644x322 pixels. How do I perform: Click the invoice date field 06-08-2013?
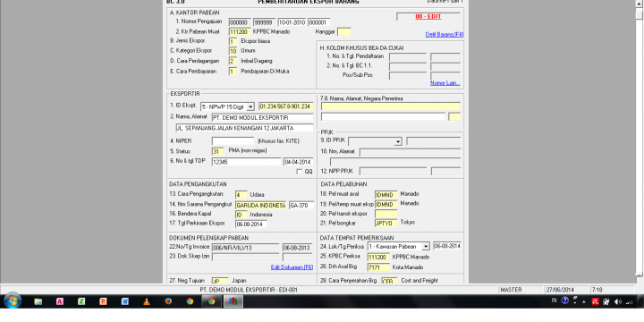pyautogui.click(x=298, y=248)
